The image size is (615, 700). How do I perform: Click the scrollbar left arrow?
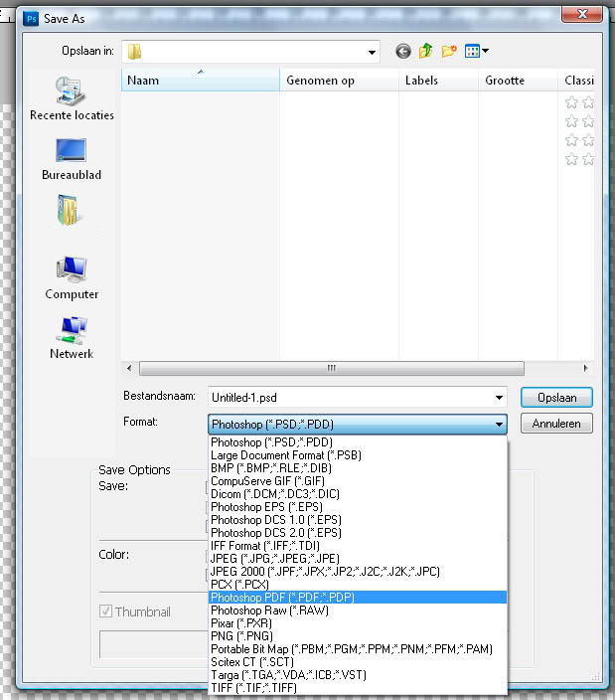(x=129, y=368)
